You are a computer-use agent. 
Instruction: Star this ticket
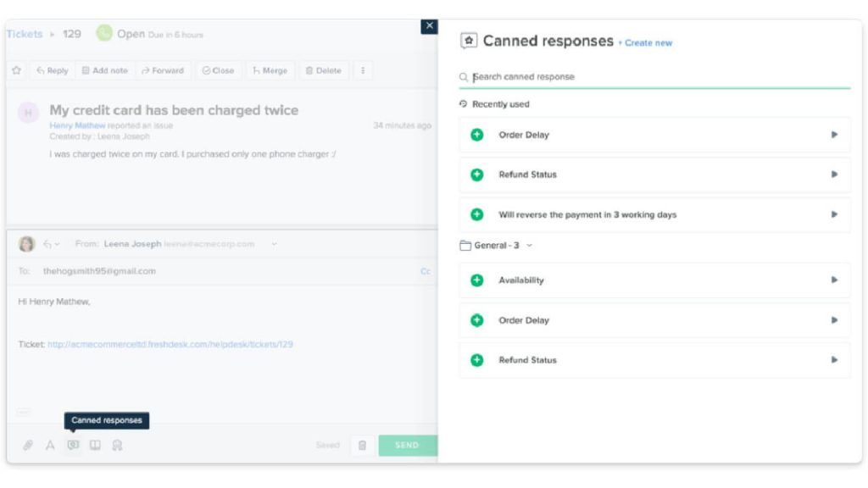click(17, 70)
